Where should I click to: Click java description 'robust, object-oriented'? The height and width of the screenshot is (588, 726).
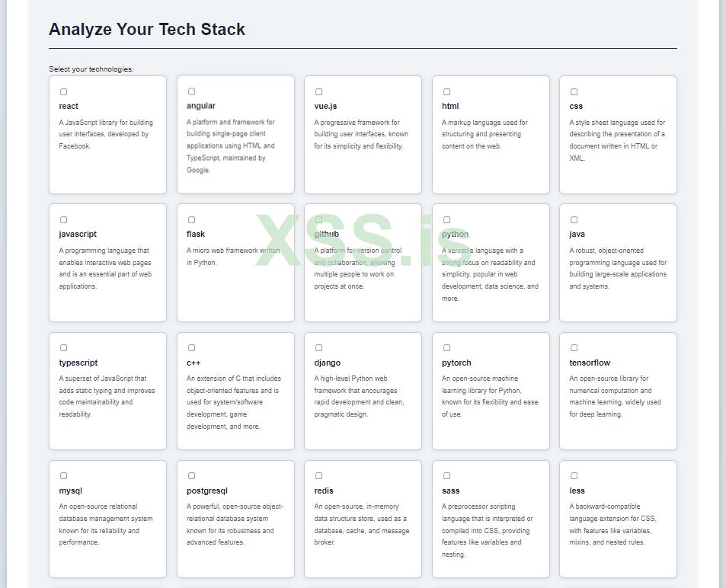click(618, 268)
